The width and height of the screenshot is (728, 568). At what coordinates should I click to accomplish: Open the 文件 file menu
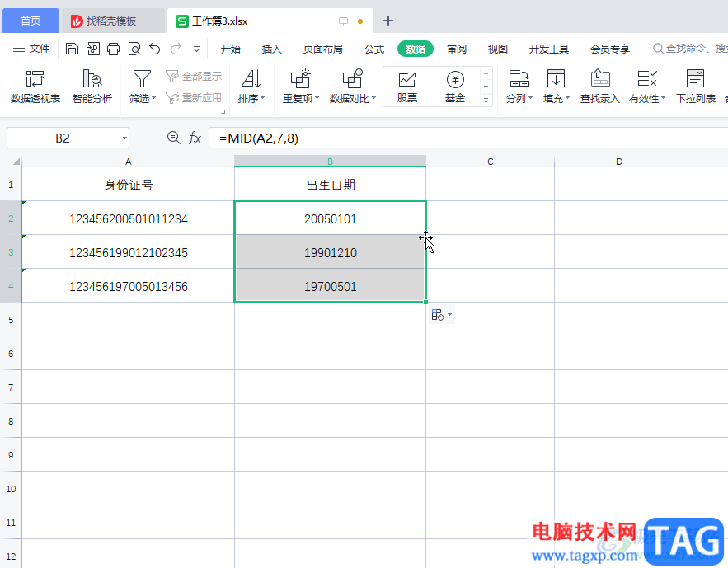31,49
